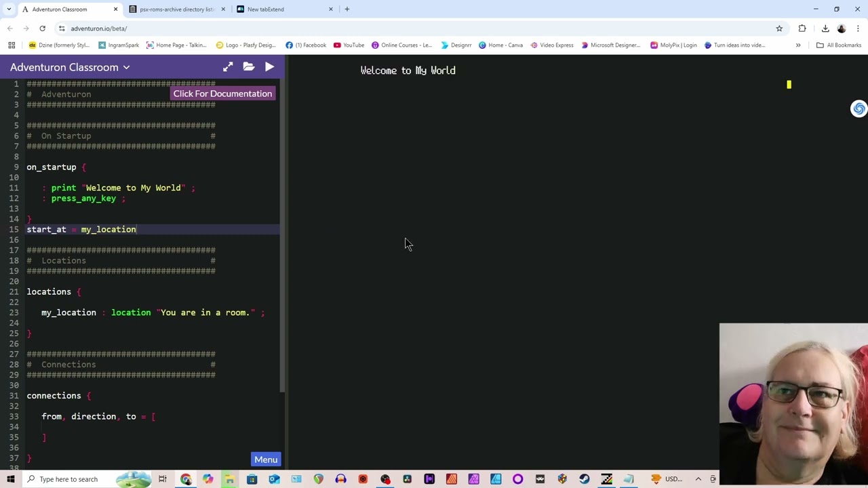868x488 pixels.
Task: Run the game with the play icon
Action: [269, 67]
